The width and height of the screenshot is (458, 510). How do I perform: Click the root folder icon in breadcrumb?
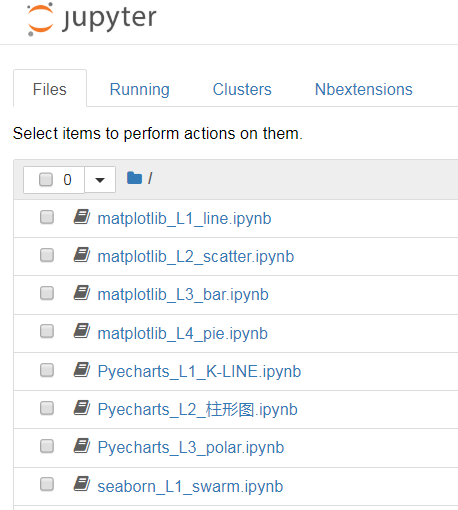[x=134, y=178]
